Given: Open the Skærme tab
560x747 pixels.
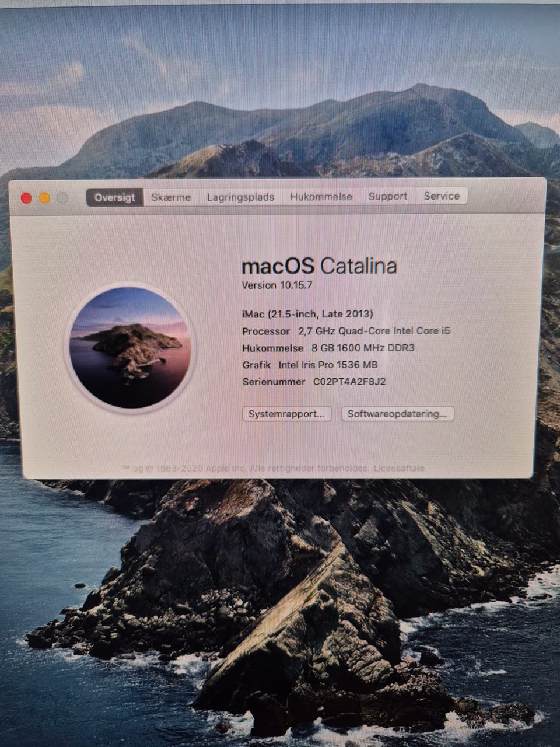Looking at the screenshot, I should point(171,197).
